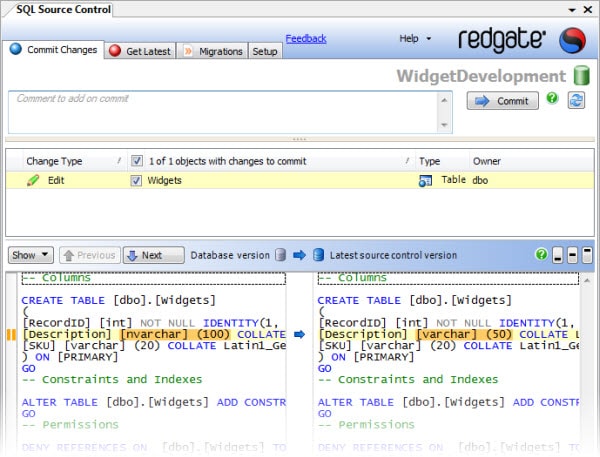Expand the Help menu dropdown
This screenshot has height=457, width=600.
415,39
